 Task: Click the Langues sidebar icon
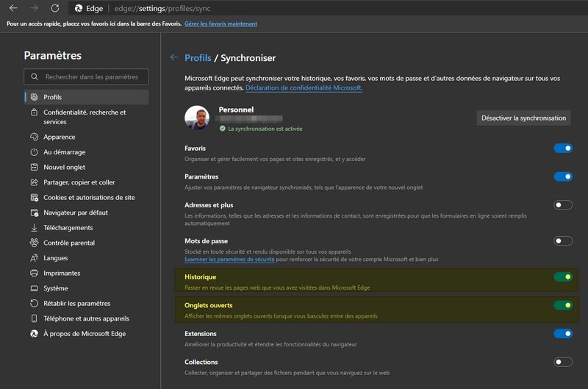(34, 258)
